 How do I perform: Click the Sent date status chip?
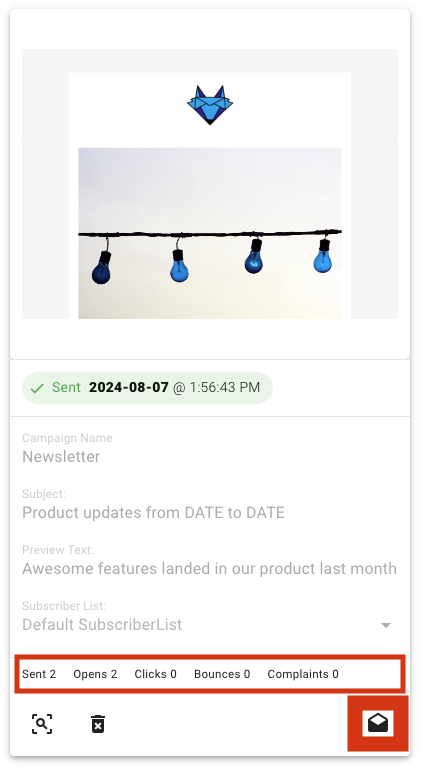[148, 388]
